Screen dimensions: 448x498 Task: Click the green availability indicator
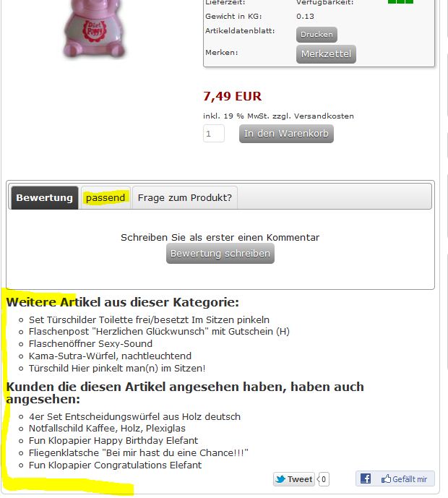coord(401,1)
